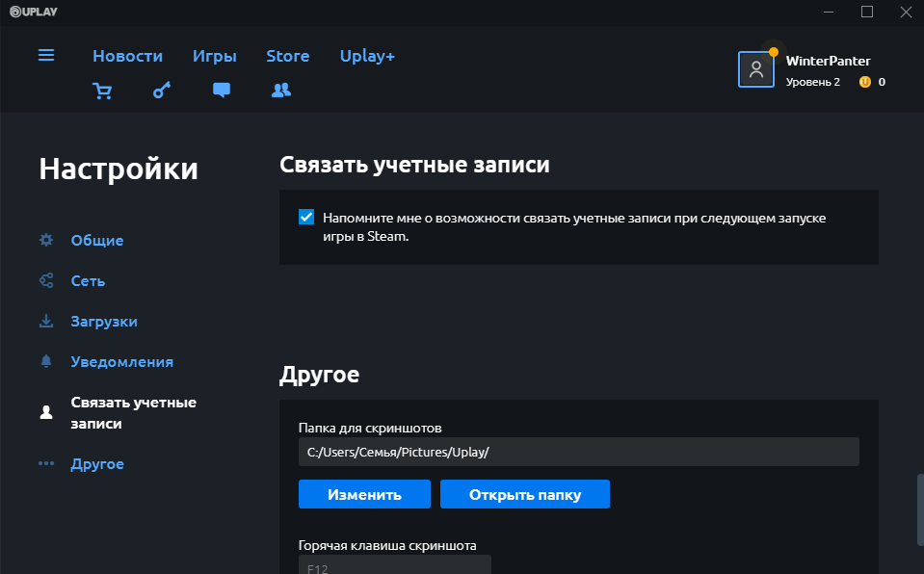Select Уведомления settings section
This screenshot has height=574, width=924.
[x=122, y=362]
